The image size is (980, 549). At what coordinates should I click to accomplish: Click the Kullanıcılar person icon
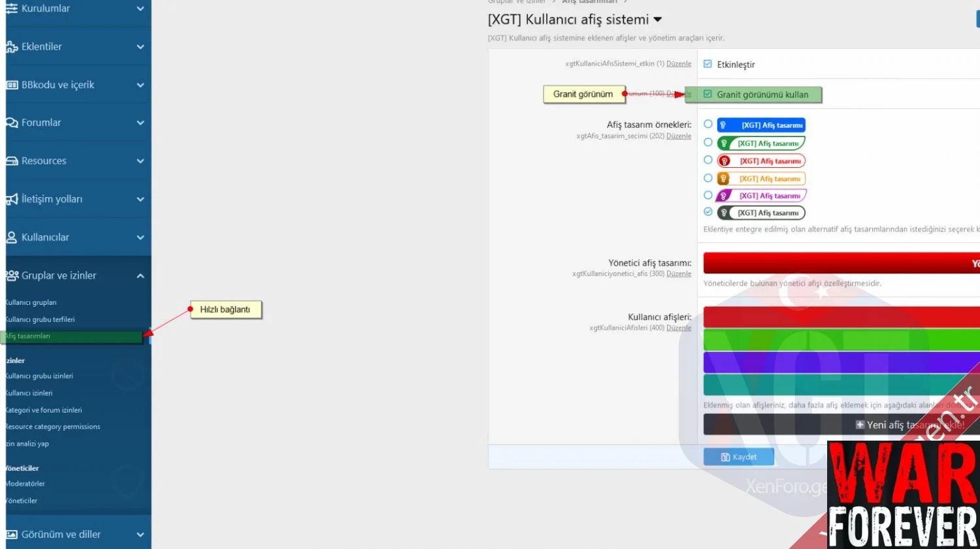pyautogui.click(x=12, y=238)
